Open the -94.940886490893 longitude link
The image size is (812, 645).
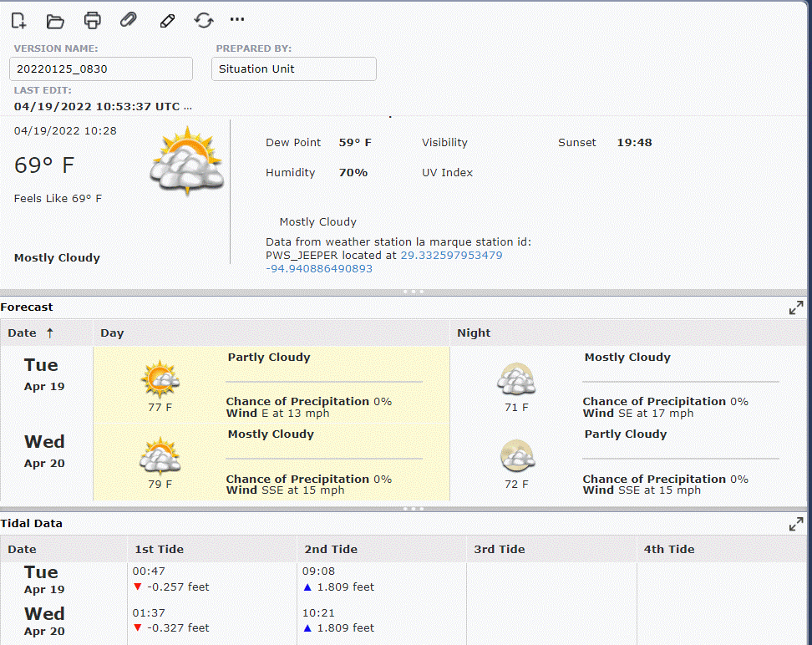pyautogui.click(x=319, y=269)
